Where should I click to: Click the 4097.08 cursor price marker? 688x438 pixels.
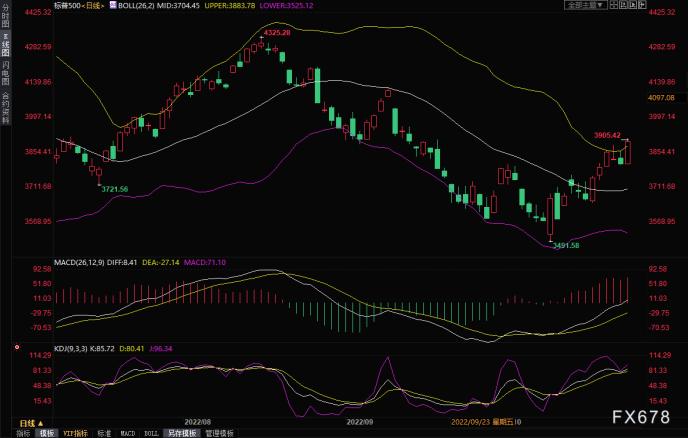[x=661, y=97]
